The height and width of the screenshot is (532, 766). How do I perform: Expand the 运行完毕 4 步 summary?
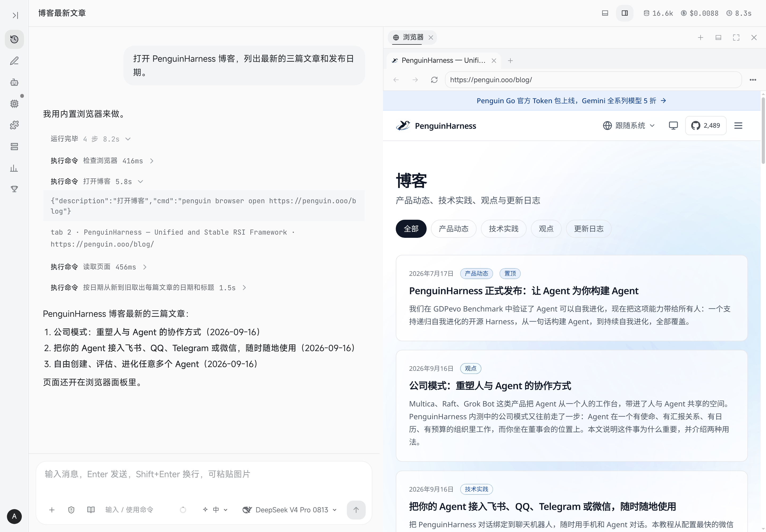click(90, 139)
